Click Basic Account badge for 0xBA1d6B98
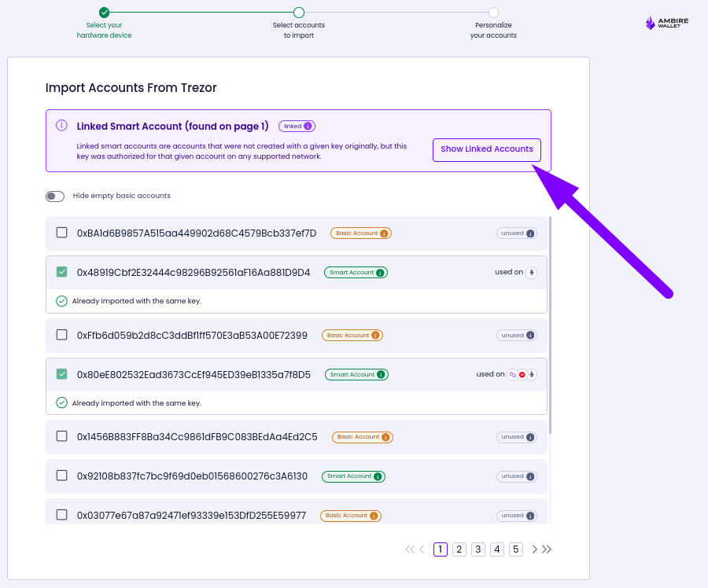This screenshot has width=708, height=588. (361, 233)
